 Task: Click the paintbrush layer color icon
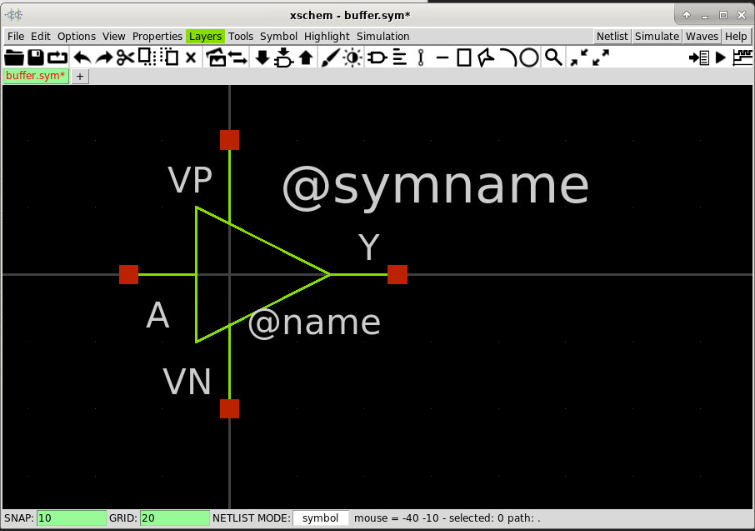click(330, 58)
